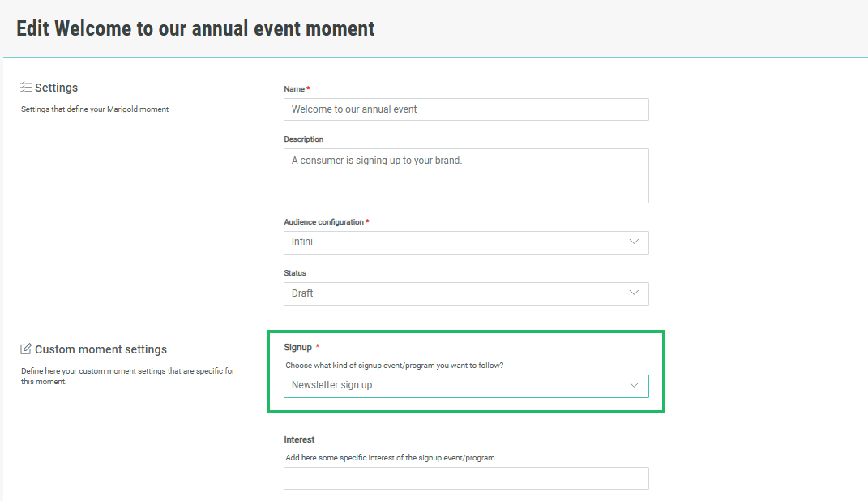Click the Marigold moment settings description text

94,109
